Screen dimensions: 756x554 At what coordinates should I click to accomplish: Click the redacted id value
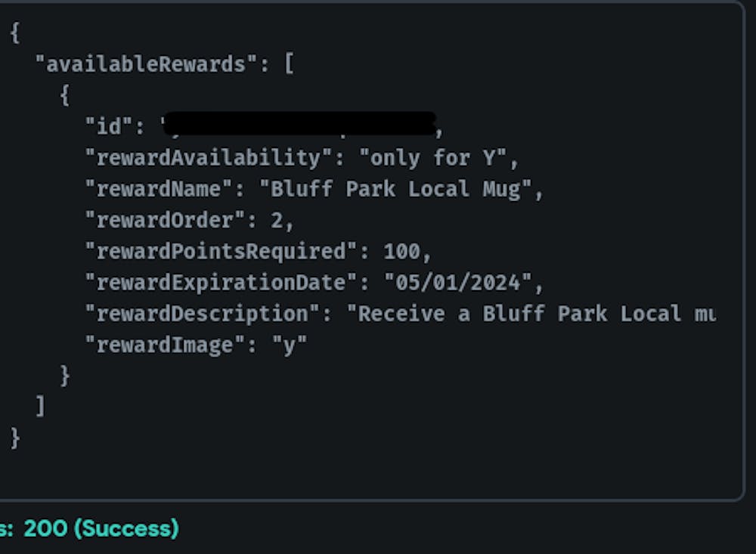[x=299, y=125]
